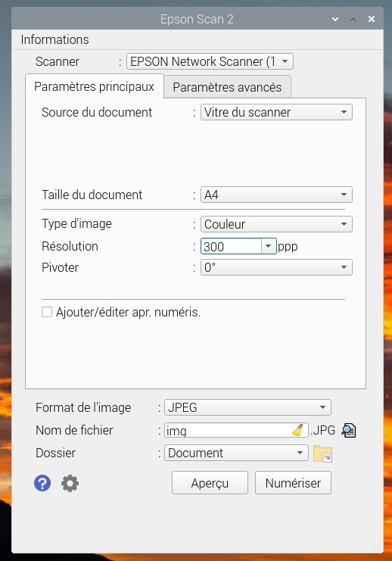Expand the Type d'image Couleur dropdown

pos(276,224)
